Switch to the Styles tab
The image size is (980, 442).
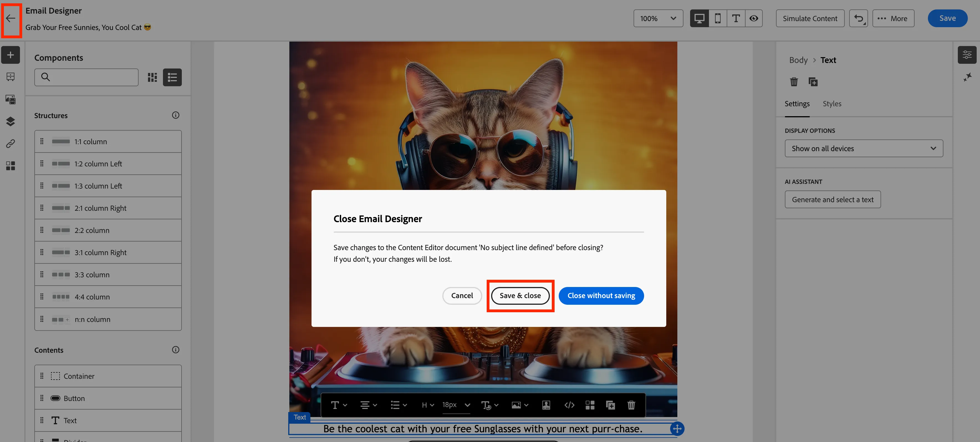point(832,103)
